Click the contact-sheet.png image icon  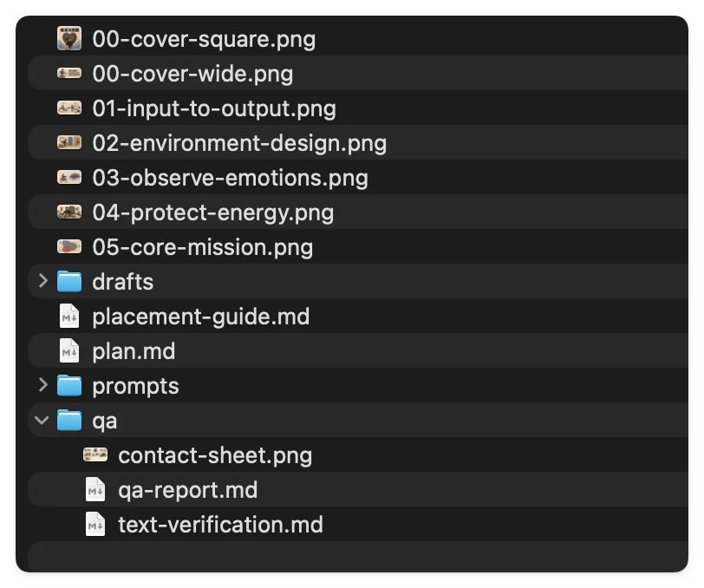pyautogui.click(x=95, y=454)
